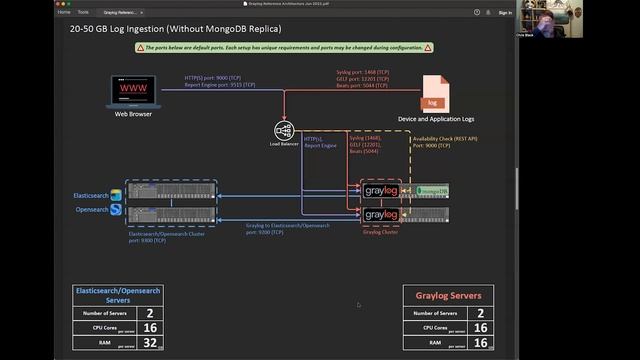The height and width of the screenshot is (360, 640).
Task: Click 'Beats port: 5044 (TCP)' text near logs
Action: pos(362,85)
